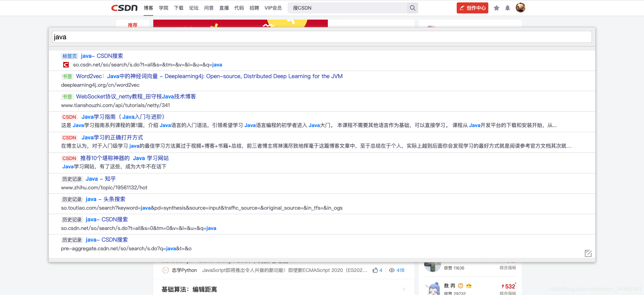Screen dimensions: 644x295
Task: Click the CSDN logo
Action: pyautogui.click(x=124, y=8)
